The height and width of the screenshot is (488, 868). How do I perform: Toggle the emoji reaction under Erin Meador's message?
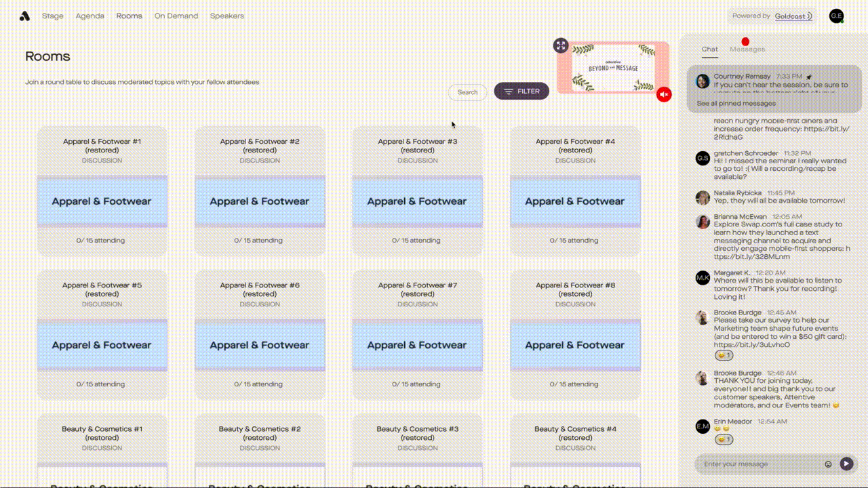coord(724,439)
